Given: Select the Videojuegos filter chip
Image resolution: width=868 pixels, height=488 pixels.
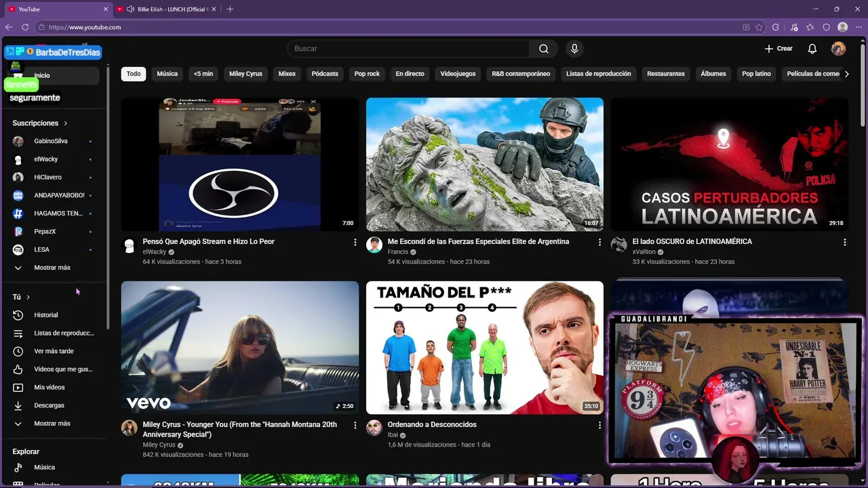Looking at the screenshot, I should 458,74.
